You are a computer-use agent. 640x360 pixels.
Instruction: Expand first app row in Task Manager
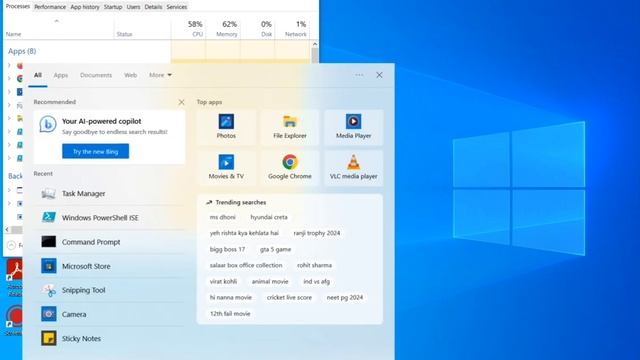pyautogui.click(x=9, y=65)
